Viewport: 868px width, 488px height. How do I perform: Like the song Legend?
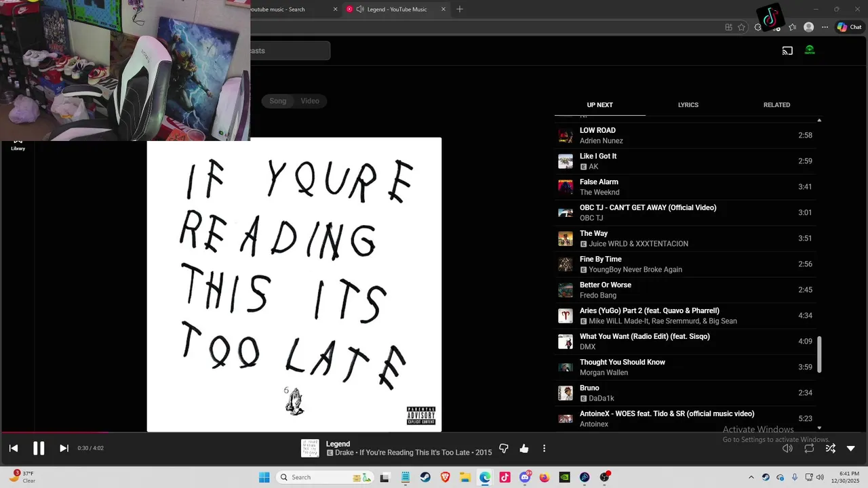pyautogui.click(x=524, y=448)
